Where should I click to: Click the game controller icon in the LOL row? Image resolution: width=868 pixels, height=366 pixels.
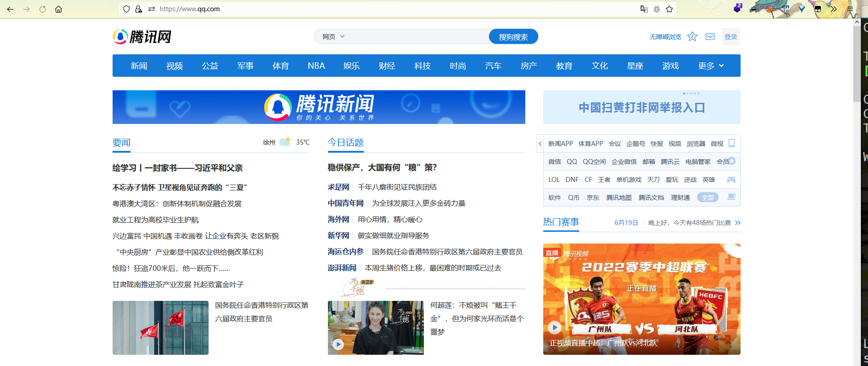point(731,180)
